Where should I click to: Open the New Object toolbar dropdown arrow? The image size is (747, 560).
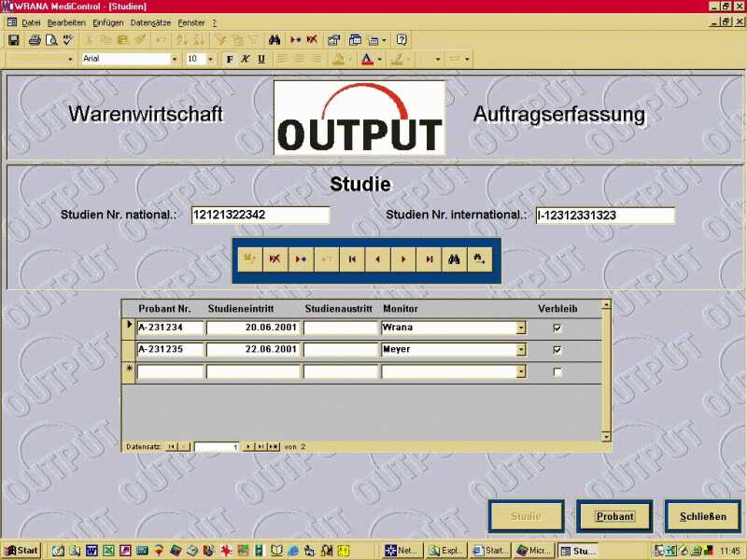pos(384,40)
